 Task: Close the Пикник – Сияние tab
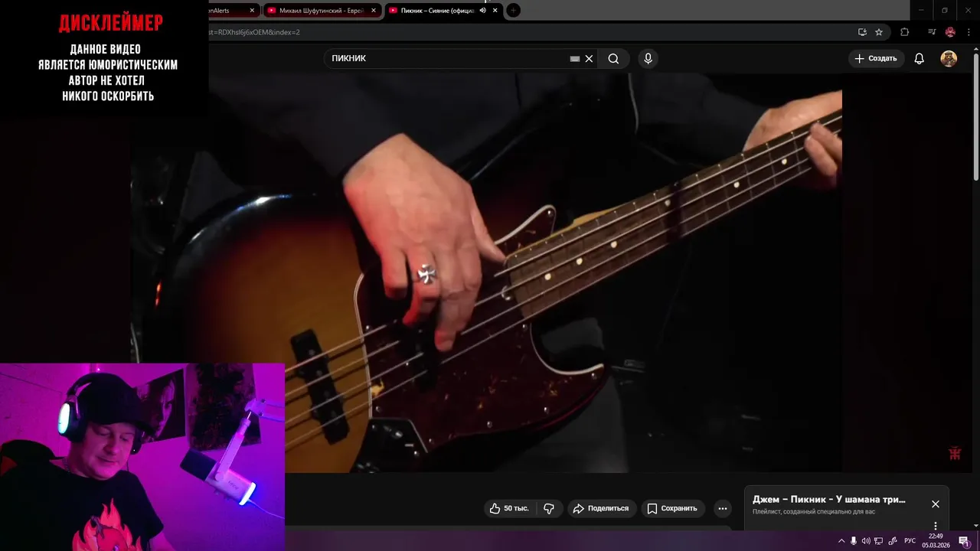pos(495,11)
